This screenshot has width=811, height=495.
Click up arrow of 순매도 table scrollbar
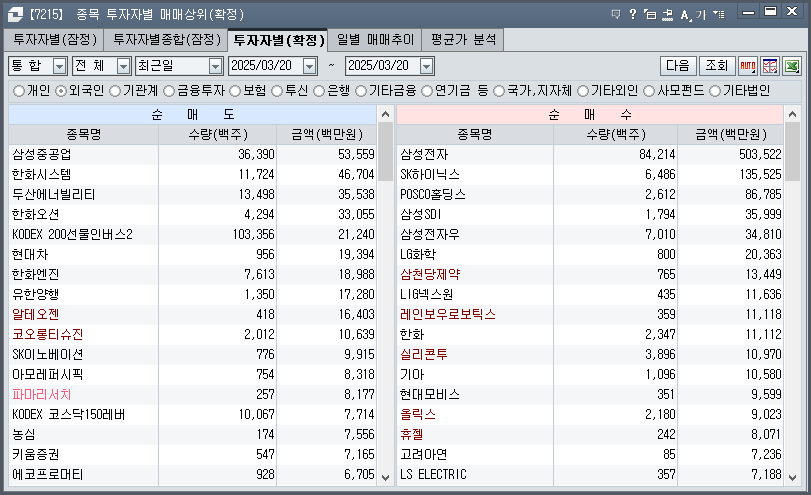pos(385,114)
